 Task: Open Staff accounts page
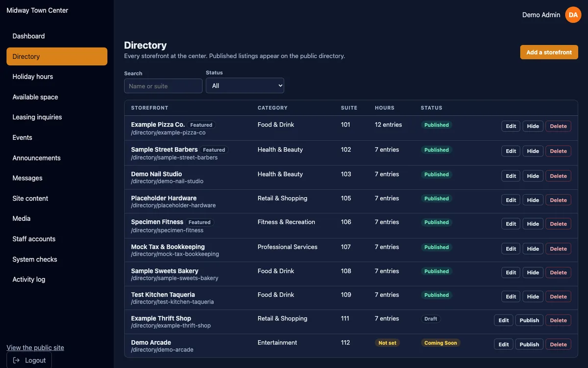(x=57, y=239)
